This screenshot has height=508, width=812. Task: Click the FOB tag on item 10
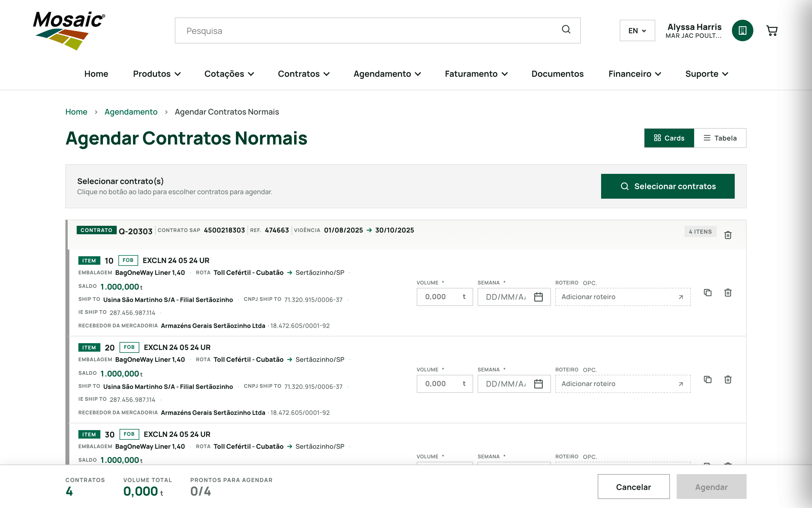click(x=128, y=260)
